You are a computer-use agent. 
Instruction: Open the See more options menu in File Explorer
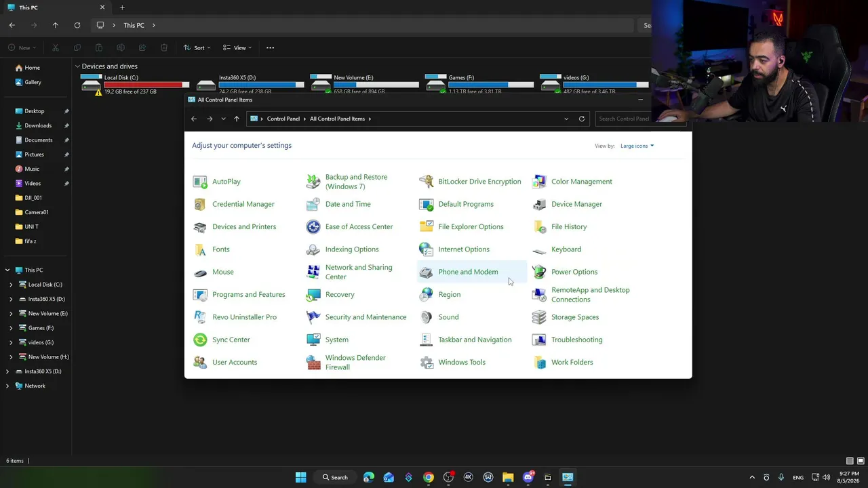pyautogui.click(x=270, y=47)
